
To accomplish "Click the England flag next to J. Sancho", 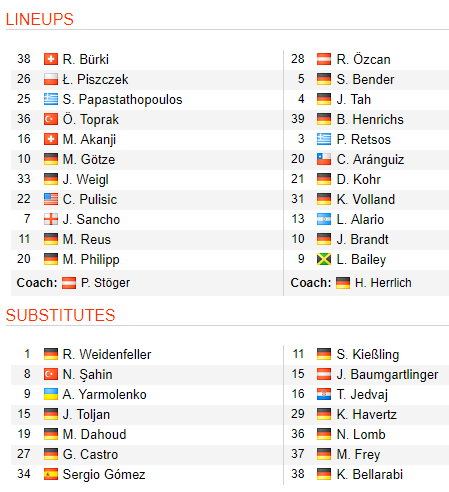I will (x=51, y=219).
